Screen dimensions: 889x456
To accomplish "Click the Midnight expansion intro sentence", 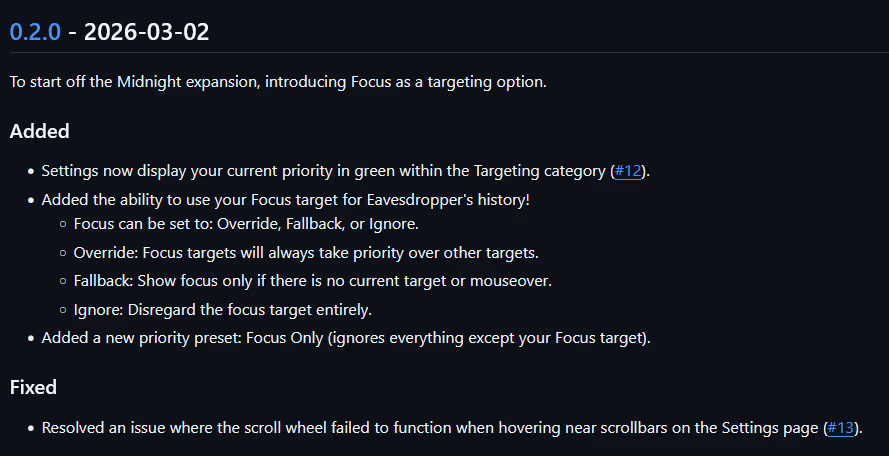I will (x=278, y=82).
